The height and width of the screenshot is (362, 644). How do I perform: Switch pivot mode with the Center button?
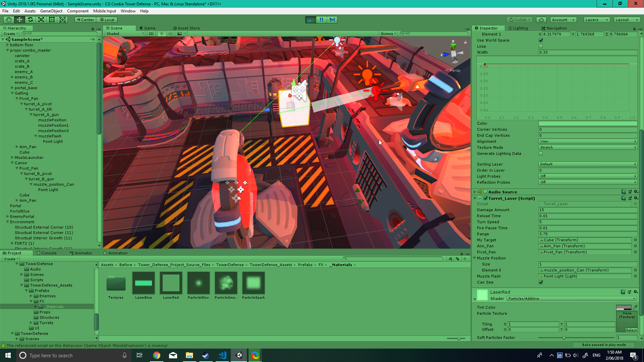(x=85, y=19)
